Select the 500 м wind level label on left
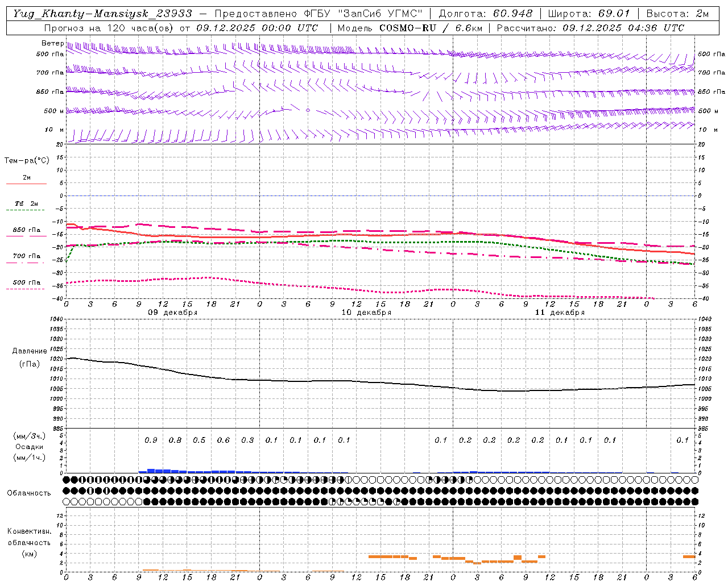This screenshot has width=728, height=582. pos(54,111)
